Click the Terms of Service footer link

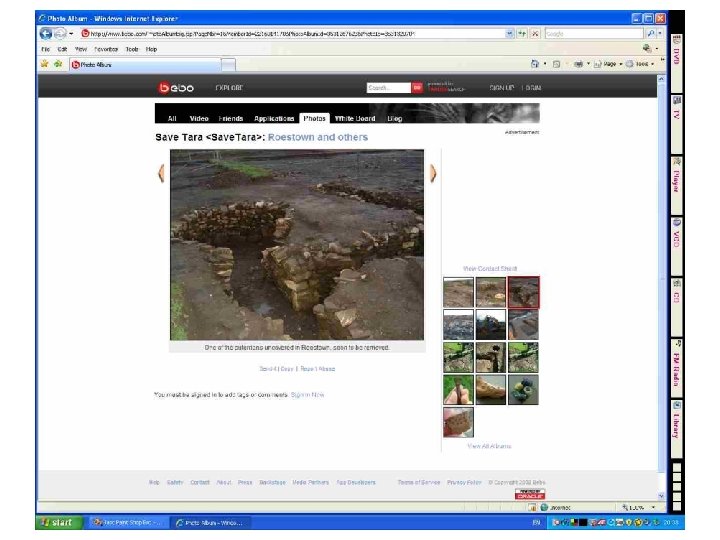[x=419, y=483]
